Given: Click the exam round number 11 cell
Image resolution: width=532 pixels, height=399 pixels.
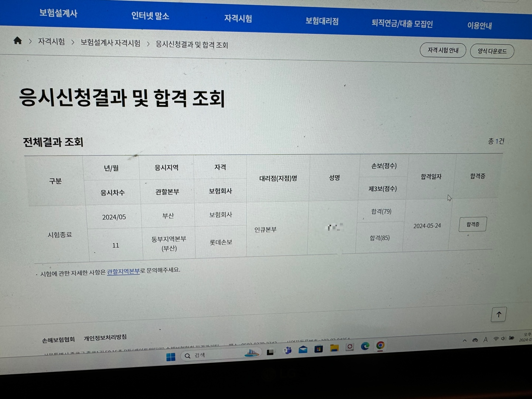Looking at the screenshot, I should click(x=116, y=245).
